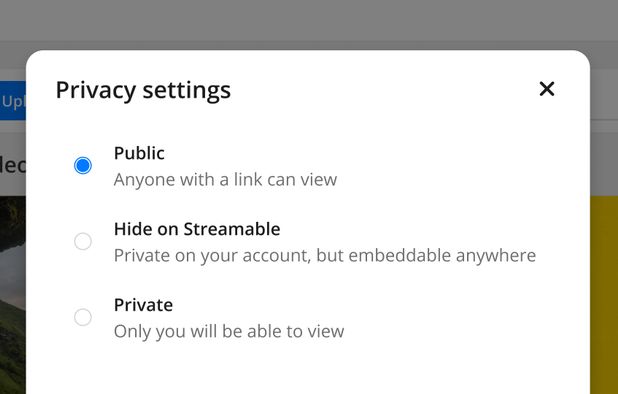Click the dimmed gray strip above the yellow thumbnail
The height and width of the screenshot is (394, 618).
tap(604, 164)
